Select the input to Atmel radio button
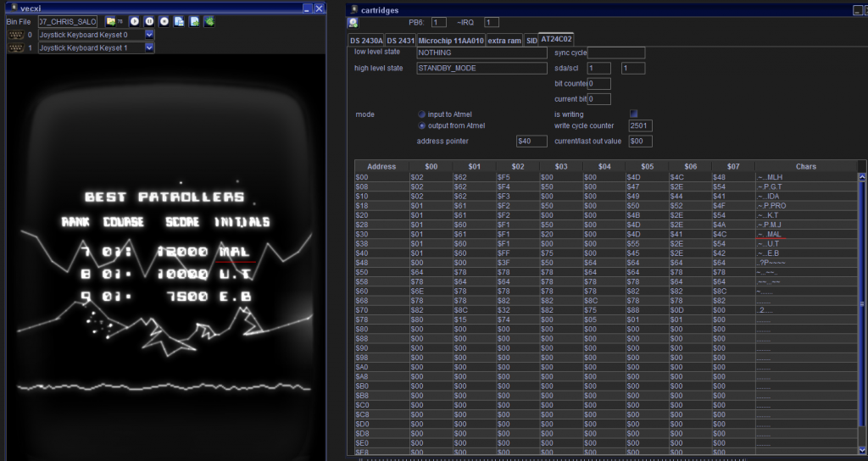Image resolution: width=868 pixels, height=461 pixels. click(x=422, y=114)
